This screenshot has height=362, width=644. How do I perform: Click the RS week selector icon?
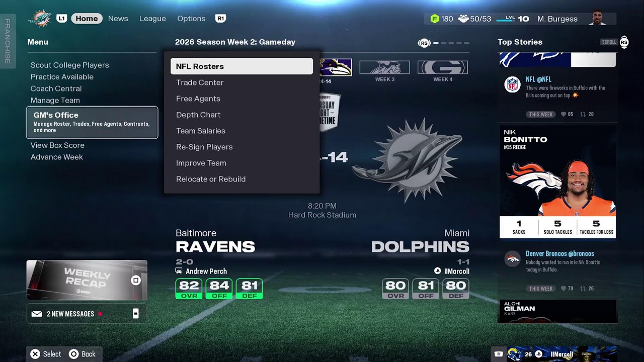point(424,43)
